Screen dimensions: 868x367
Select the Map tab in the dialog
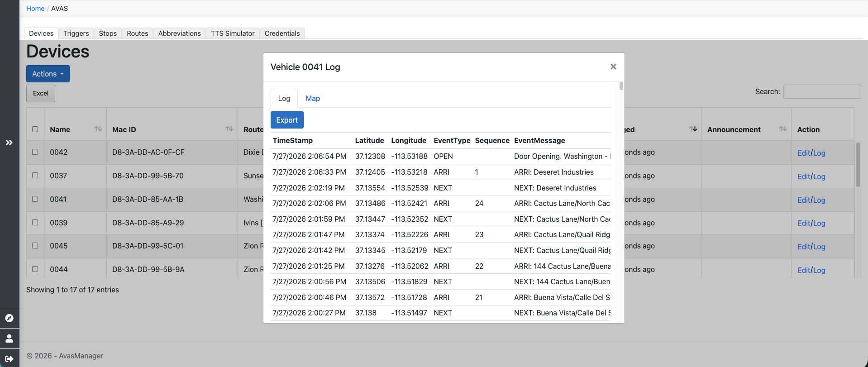(313, 98)
